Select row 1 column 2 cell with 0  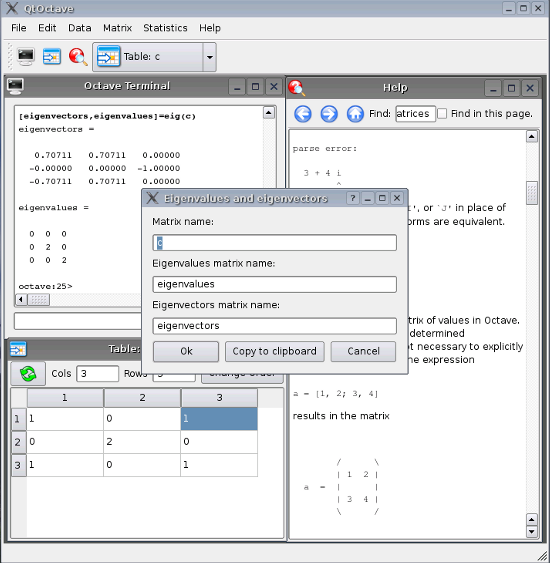pyautogui.click(x=142, y=419)
